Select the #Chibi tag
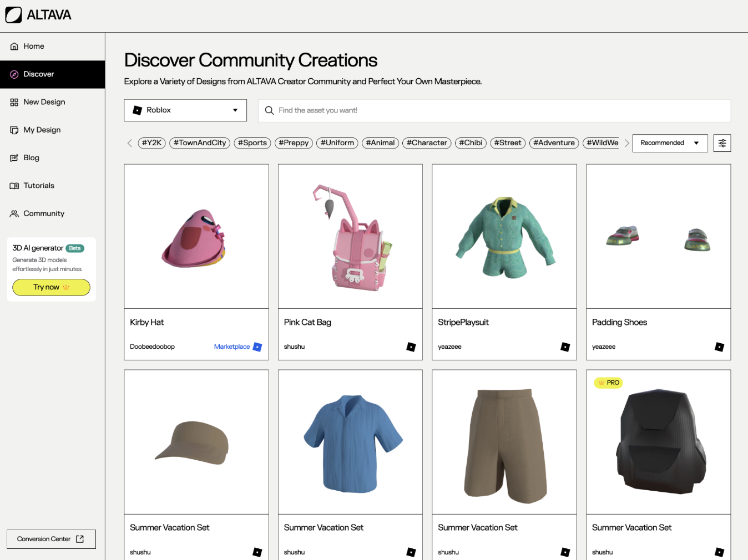The height and width of the screenshot is (560, 748). coord(471,143)
